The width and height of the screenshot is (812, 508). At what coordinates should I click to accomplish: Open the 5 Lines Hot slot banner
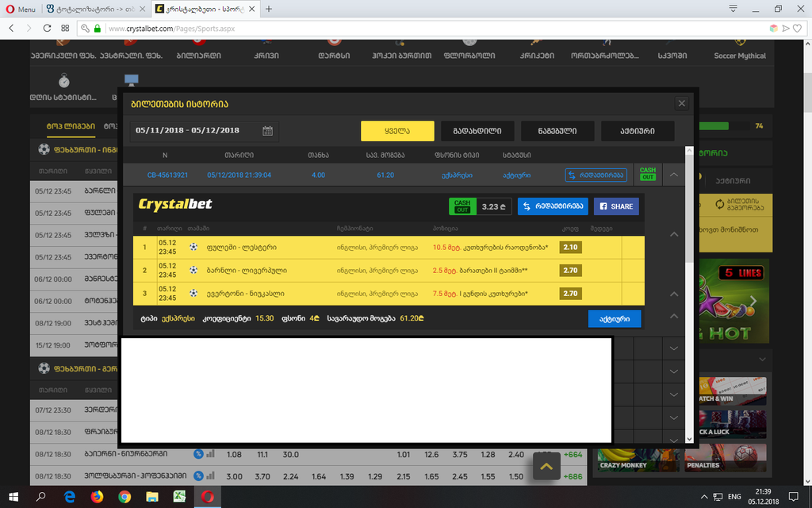click(734, 301)
